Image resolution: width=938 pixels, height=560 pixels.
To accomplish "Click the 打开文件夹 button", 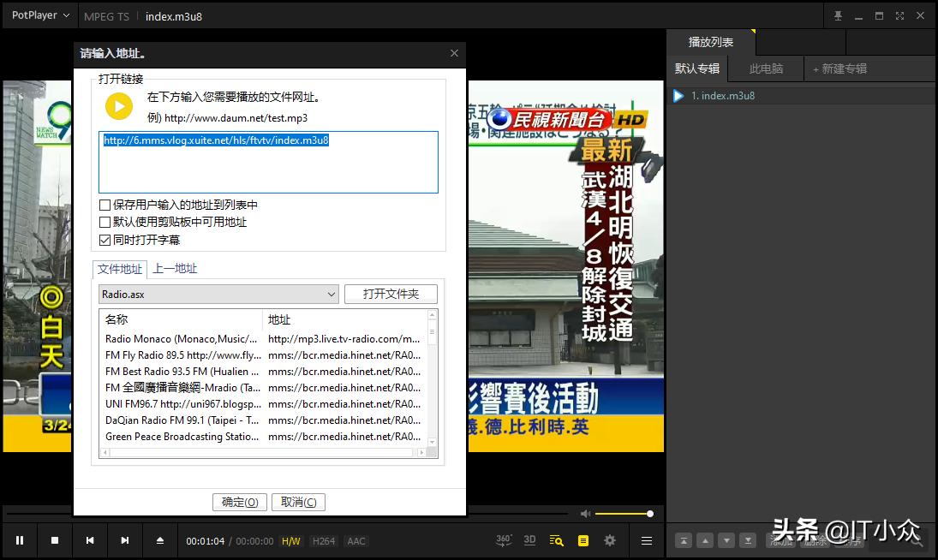I will pyautogui.click(x=391, y=295).
